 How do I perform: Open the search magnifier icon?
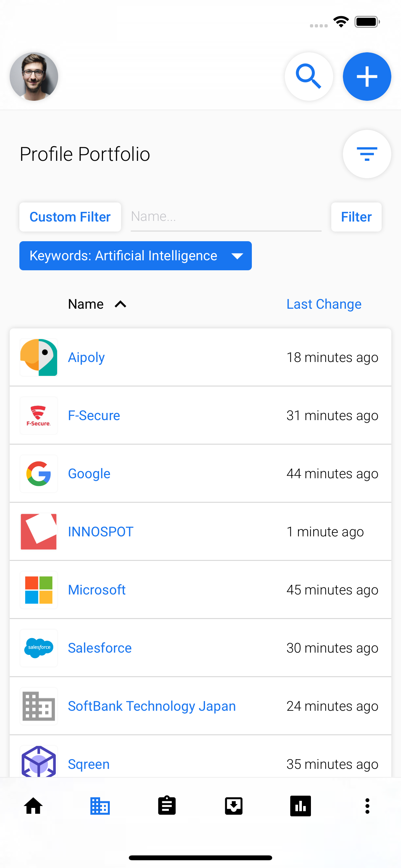tap(309, 77)
